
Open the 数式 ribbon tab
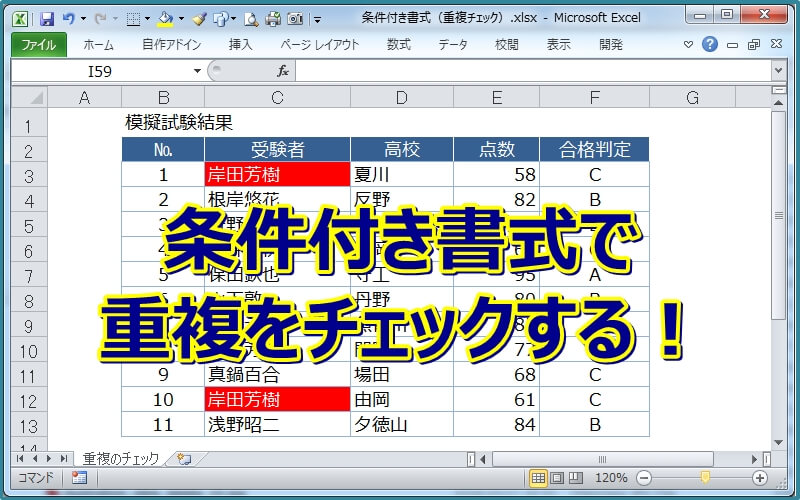point(398,45)
